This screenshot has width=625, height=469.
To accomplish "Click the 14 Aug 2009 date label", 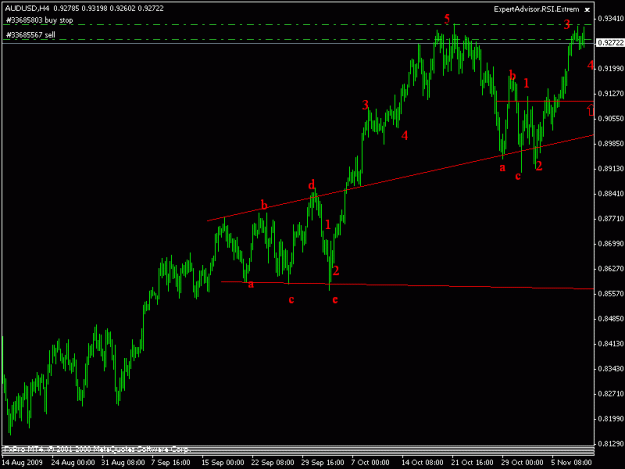I will click(22, 463).
